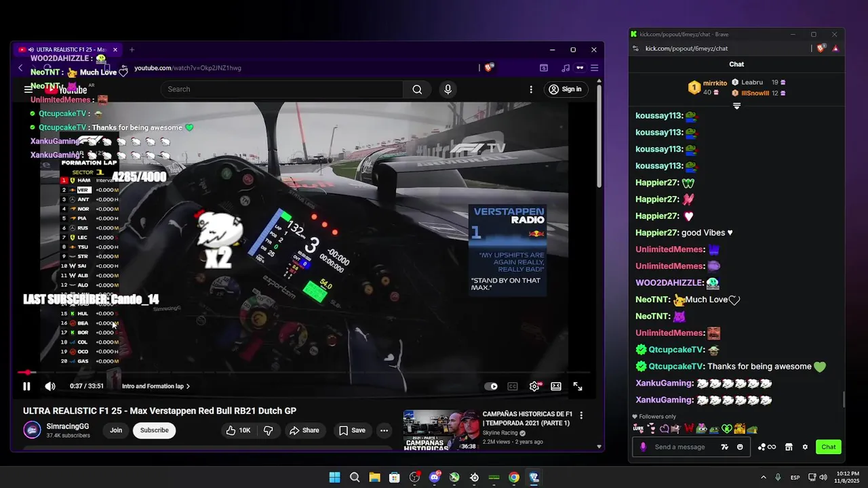Insert the LURK emote in Kick chat
The height and width of the screenshot is (488, 868).
(x=638, y=428)
